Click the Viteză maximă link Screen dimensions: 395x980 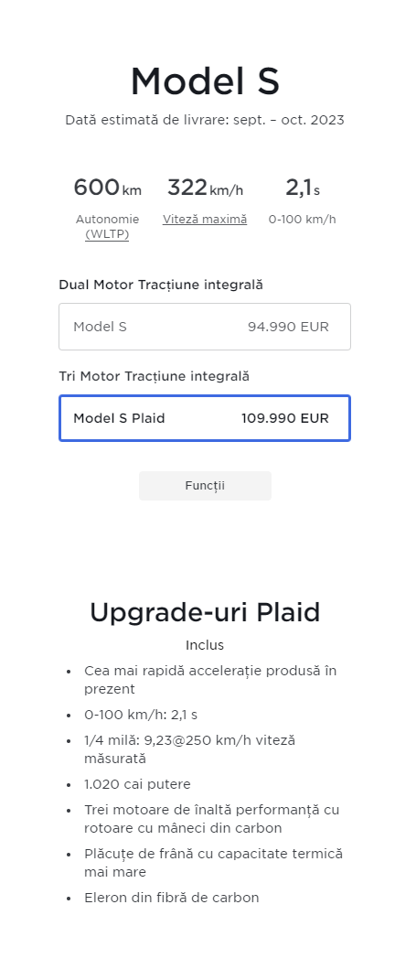tap(205, 220)
